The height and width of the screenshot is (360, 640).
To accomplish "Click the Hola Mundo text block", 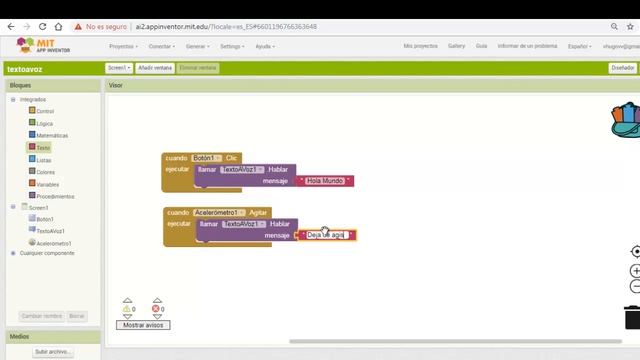I will pyautogui.click(x=325, y=180).
